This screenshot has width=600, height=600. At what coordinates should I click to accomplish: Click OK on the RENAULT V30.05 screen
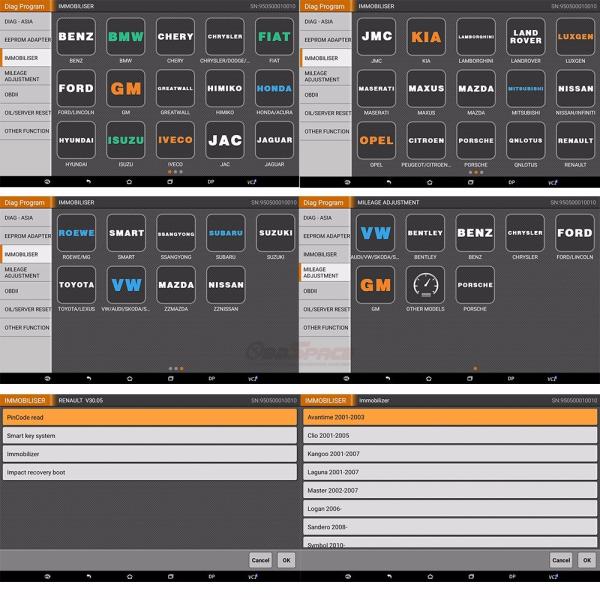[286, 560]
